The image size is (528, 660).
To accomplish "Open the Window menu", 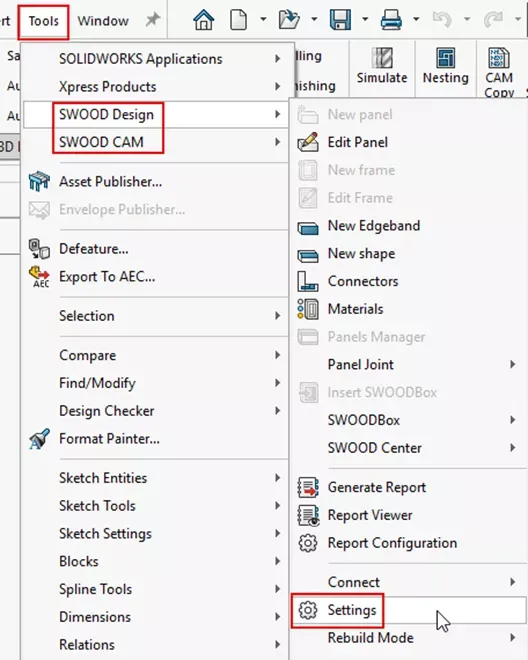I will tap(103, 21).
